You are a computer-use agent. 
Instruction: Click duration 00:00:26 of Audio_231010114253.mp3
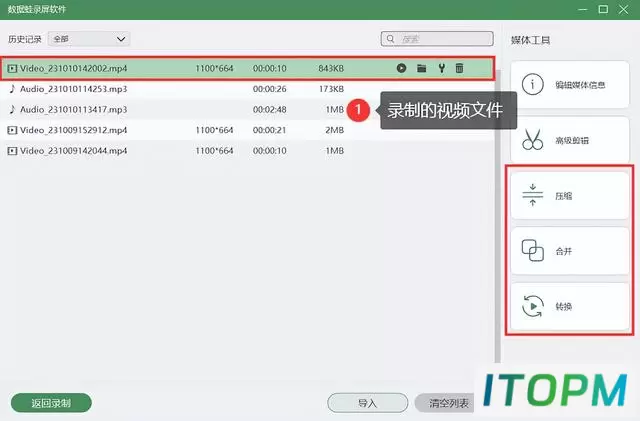pyautogui.click(x=269, y=89)
